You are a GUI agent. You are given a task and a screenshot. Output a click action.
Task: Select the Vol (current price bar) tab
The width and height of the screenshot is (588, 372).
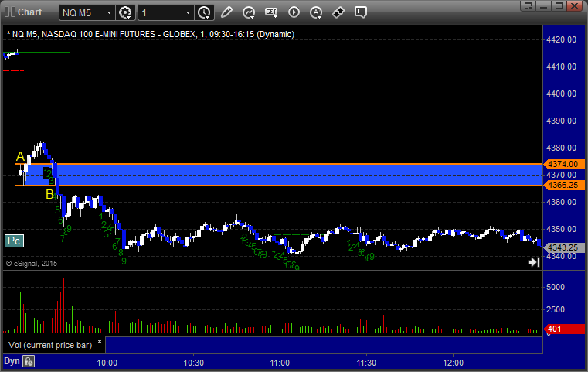tap(49, 344)
